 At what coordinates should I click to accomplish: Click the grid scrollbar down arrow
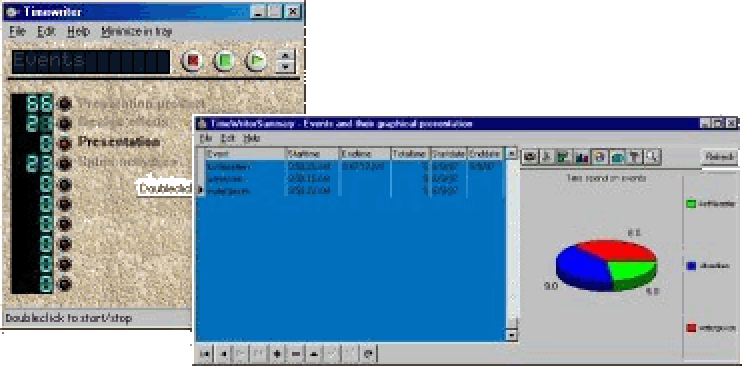point(512,336)
